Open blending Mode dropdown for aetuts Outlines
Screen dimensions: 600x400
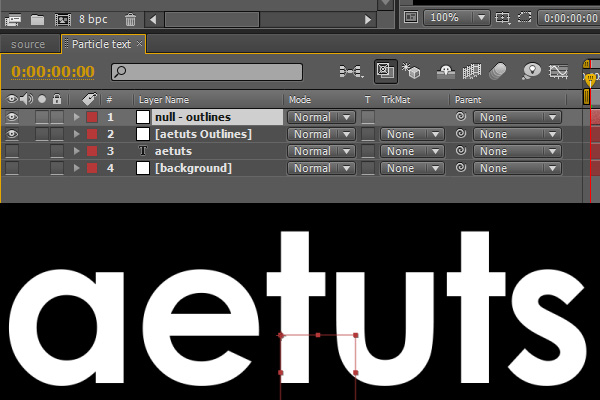321,134
